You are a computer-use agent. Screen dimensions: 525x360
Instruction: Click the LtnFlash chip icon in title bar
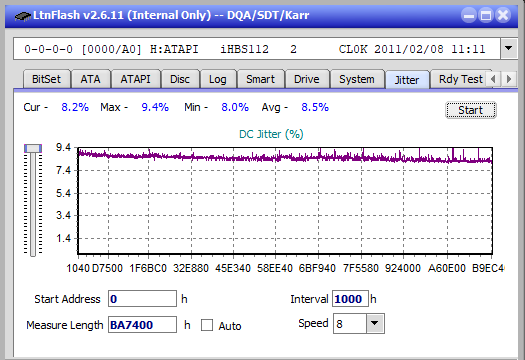click(22, 15)
